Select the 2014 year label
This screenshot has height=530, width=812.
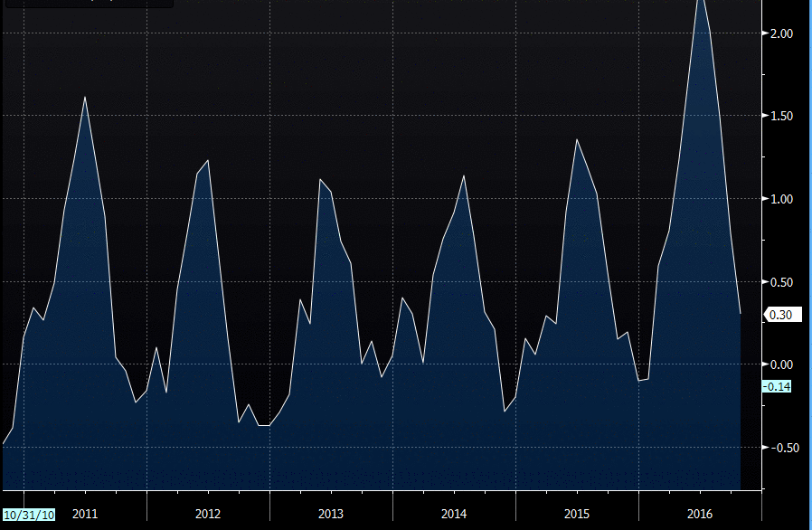[x=454, y=514]
